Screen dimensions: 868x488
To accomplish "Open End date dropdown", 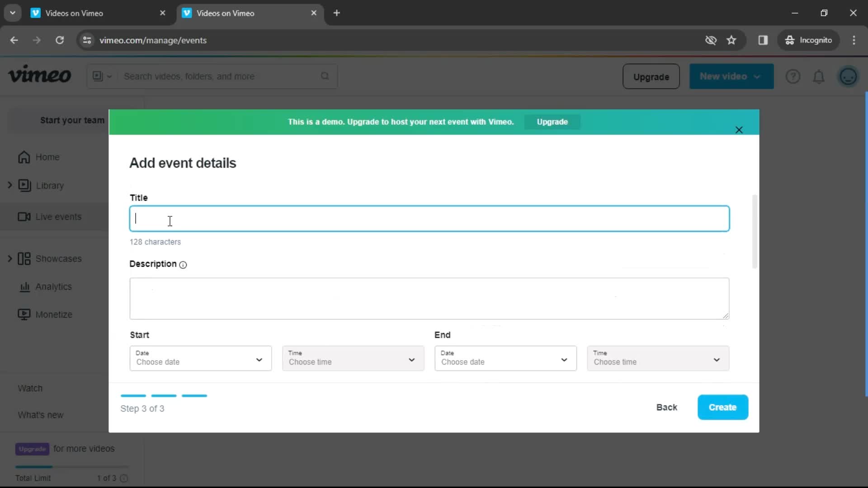I will (505, 358).
